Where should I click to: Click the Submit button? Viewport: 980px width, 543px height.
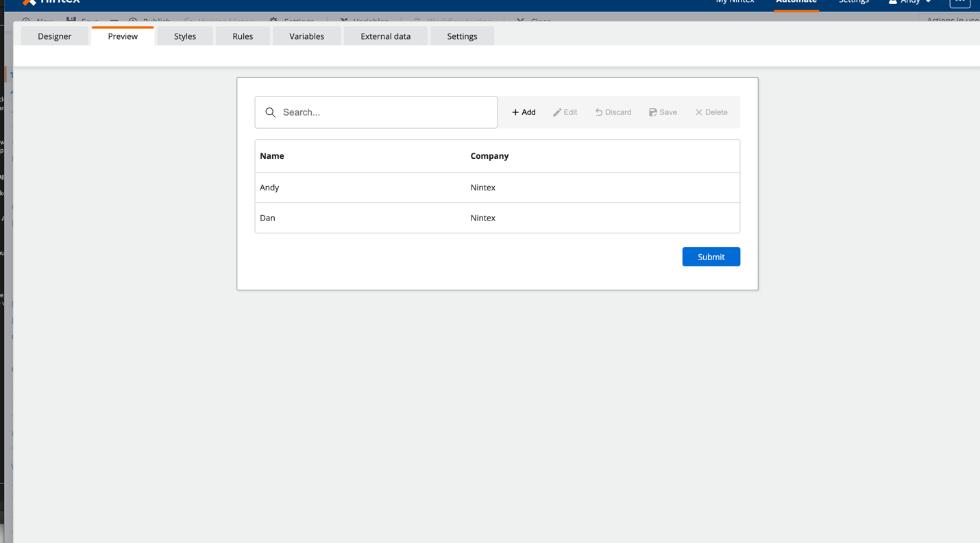[711, 256]
